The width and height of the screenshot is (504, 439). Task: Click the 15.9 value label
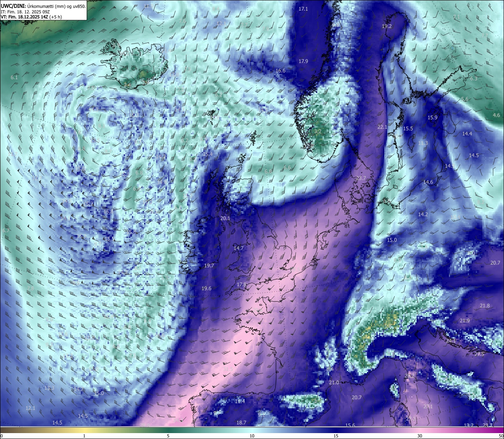click(x=432, y=117)
